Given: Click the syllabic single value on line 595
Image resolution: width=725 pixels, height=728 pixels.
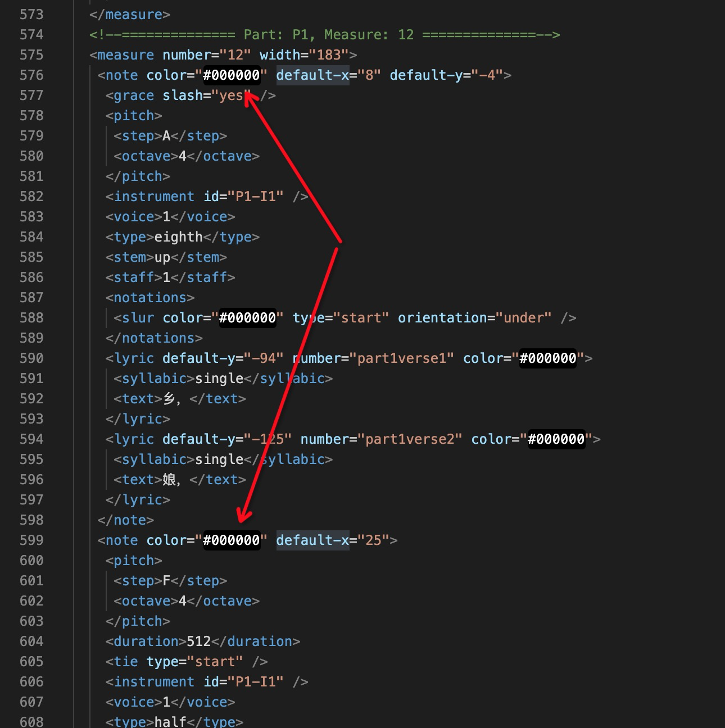Looking at the screenshot, I should [x=219, y=459].
